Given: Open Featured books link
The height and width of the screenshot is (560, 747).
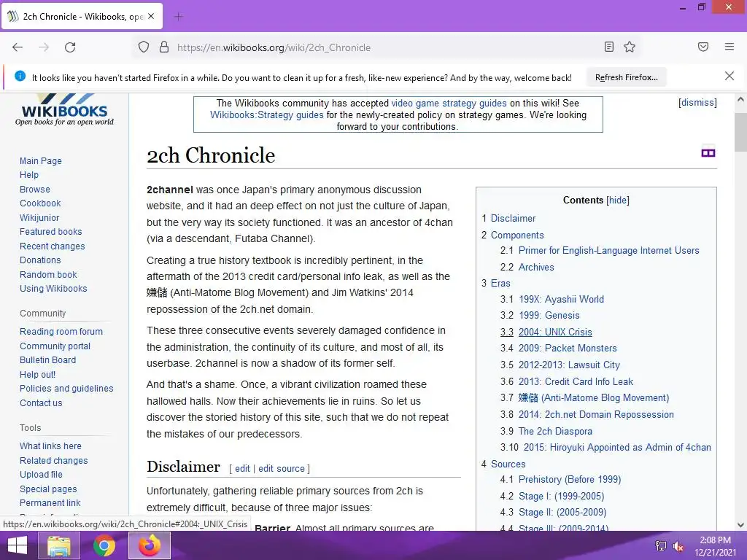Looking at the screenshot, I should [50, 231].
